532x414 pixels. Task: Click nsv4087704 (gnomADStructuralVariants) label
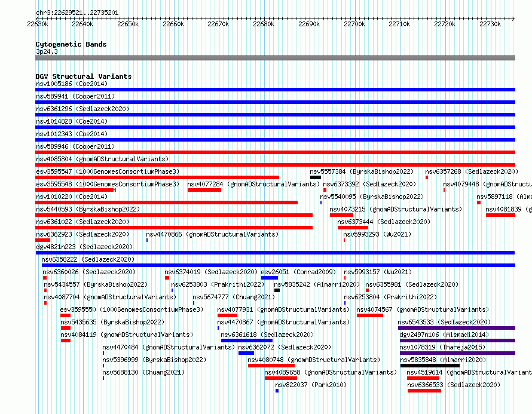point(110,297)
